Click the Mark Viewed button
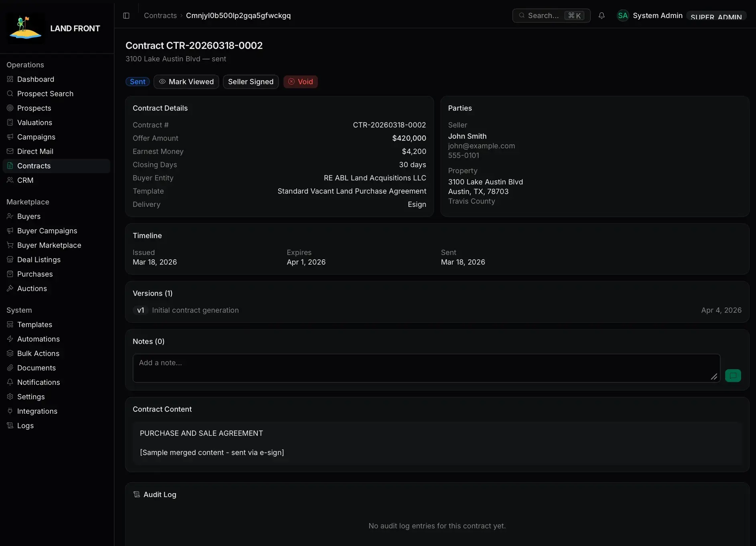 pos(186,82)
